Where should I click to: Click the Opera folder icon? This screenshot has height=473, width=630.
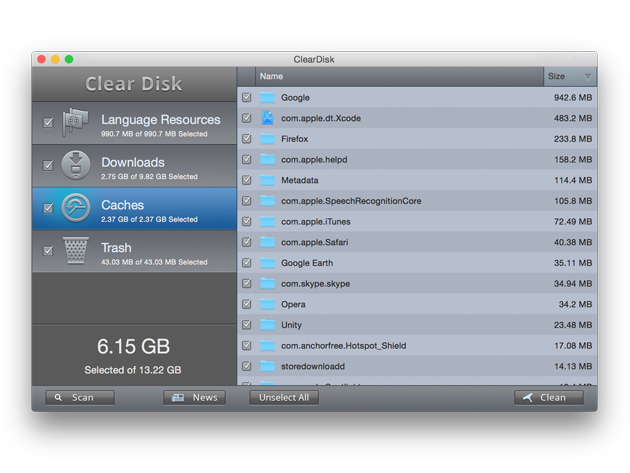(x=267, y=304)
